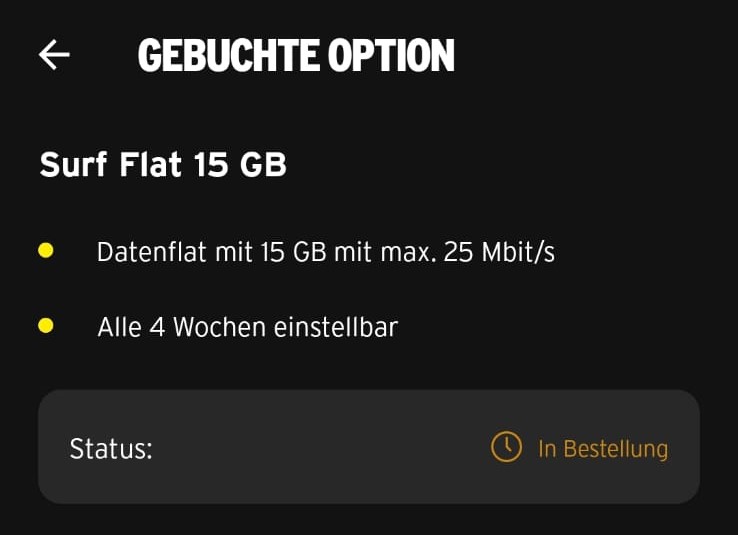This screenshot has width=738, height=535.
Task: Click the yellow bullet beside Datenflat line
Action: coord(45,251)
